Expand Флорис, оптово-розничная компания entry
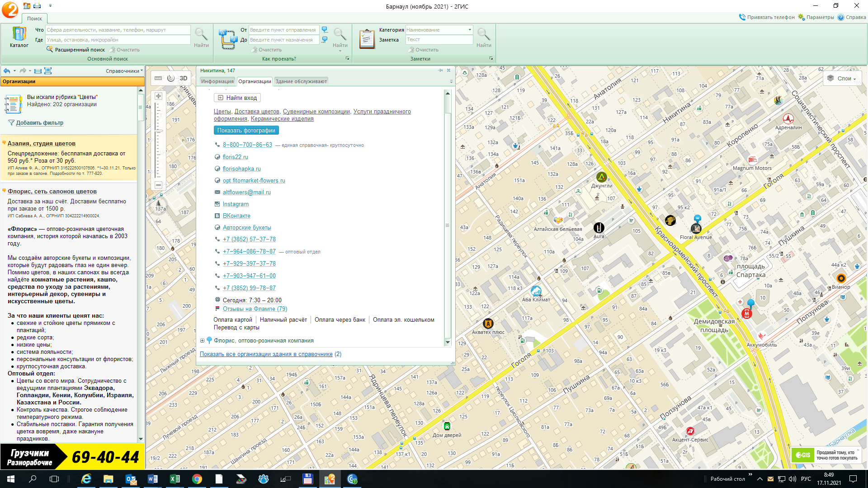Image resolution: width=868 pixels, height=488 pixels. (202, 341)
